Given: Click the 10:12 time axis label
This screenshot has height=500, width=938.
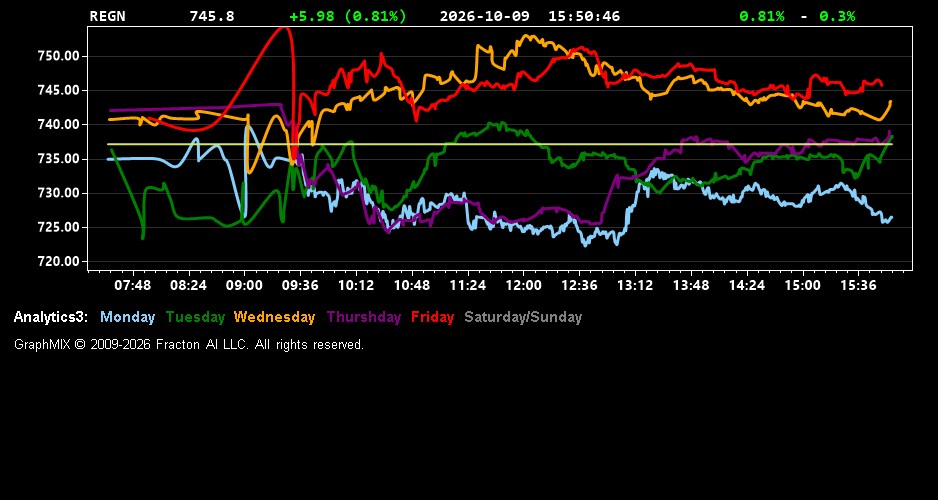Looking at the screenshot, I should point(356,285).
